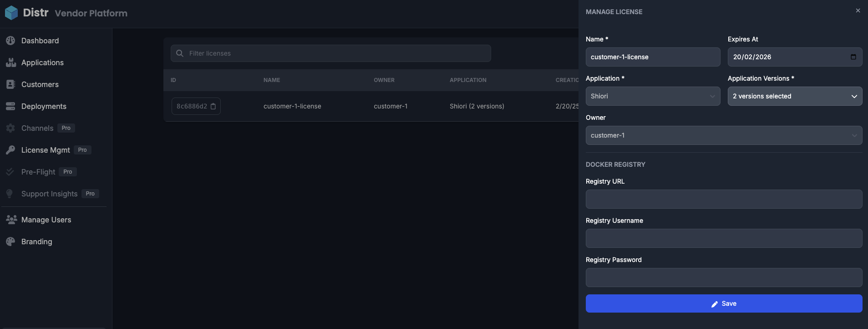Screen dimensions: 868x329
Task: Expand the Owner dropdown customer-1
Action: (x=724, y=135)
